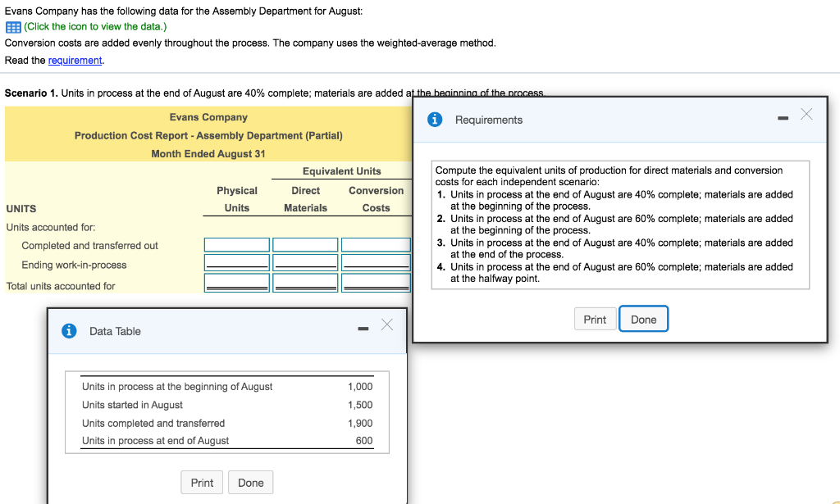Image resolution: width=840 pixels, height=504 pixels.
Task: Click the 'Completed and transferred out' row label
Action: coord(90,246)
